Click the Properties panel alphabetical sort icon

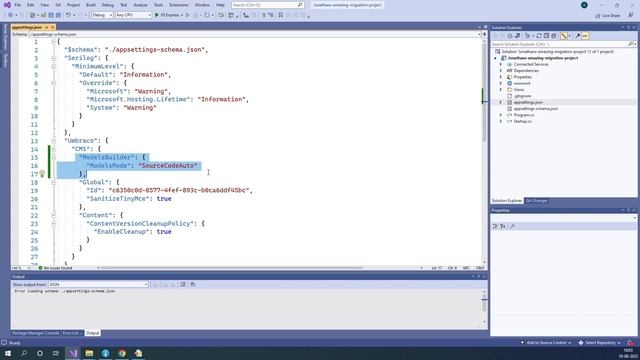[503, 226]
